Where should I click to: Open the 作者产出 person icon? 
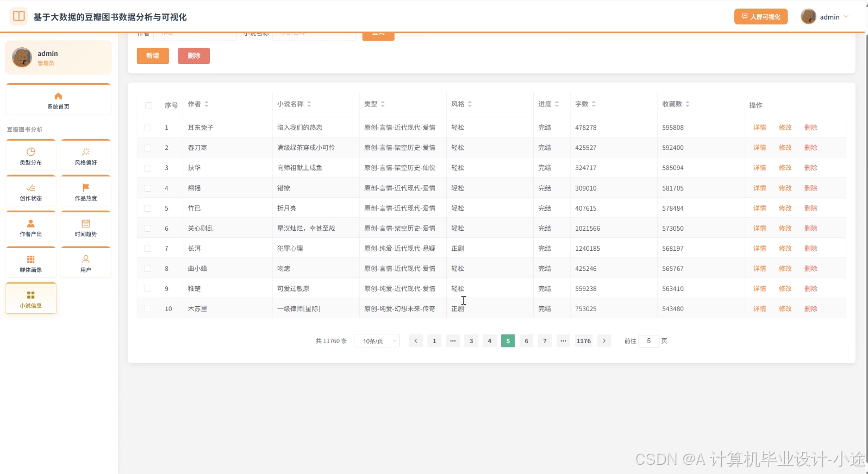(31, 223)
